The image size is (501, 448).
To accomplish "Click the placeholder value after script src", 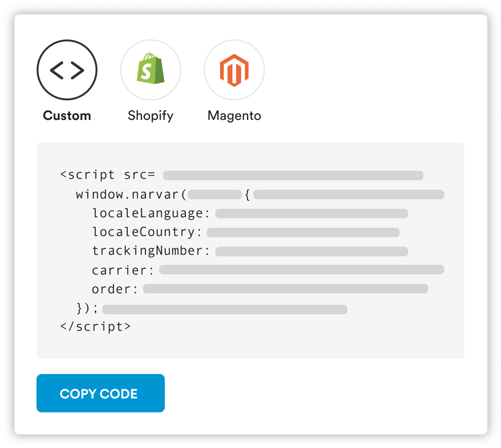I will pyautogui.click(x=293, y=176).
